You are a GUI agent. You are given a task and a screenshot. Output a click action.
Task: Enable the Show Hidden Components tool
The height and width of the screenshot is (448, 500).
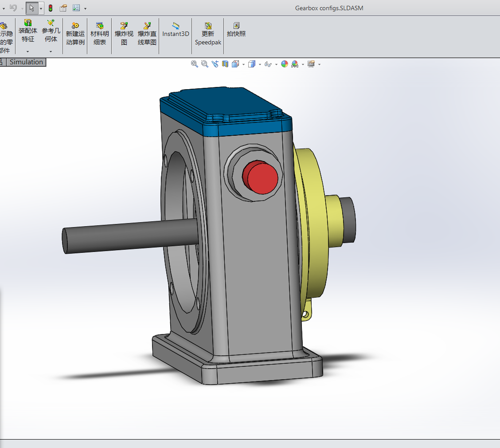click(5, 31)
